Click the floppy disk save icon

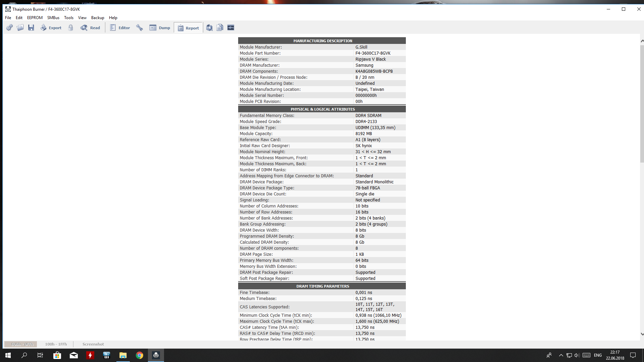(31, 28)
